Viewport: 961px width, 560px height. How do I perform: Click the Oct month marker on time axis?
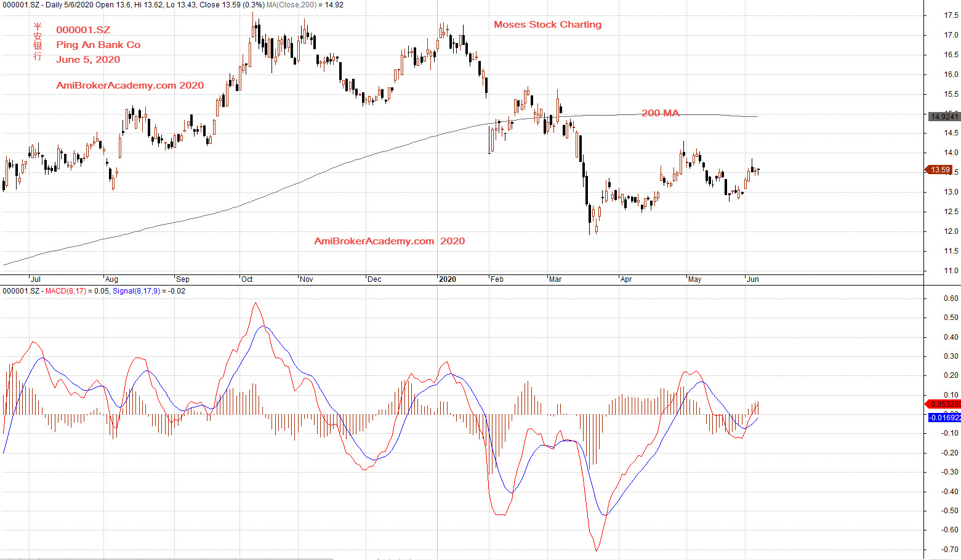pos(247,279)
